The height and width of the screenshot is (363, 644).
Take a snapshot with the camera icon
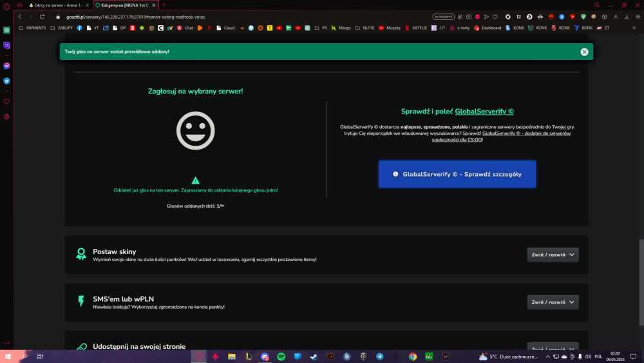(469, 17)
